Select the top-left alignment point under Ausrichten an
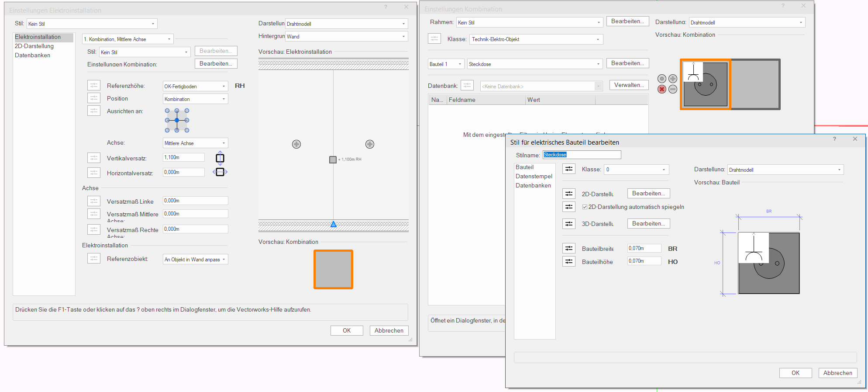This screenshot has height=392, width=868. (167, 111)
